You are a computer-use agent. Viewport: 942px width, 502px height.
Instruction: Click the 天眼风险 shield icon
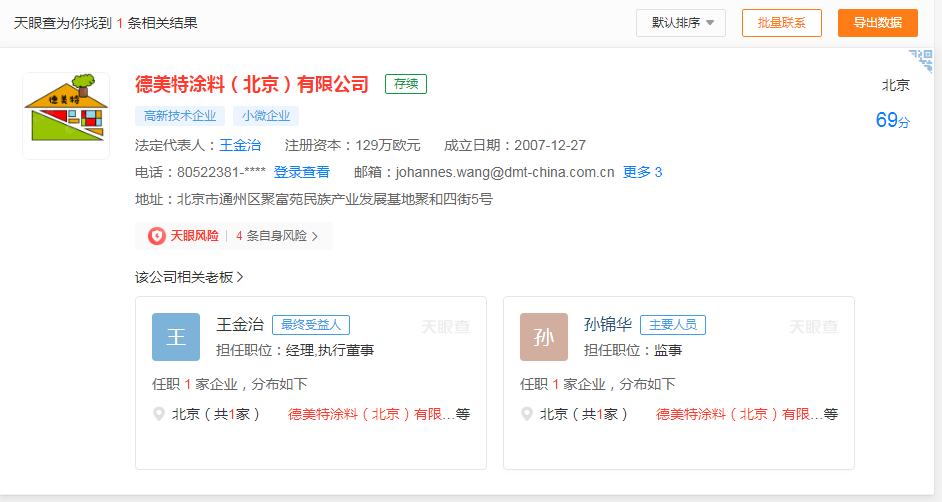tap(157, 236)
